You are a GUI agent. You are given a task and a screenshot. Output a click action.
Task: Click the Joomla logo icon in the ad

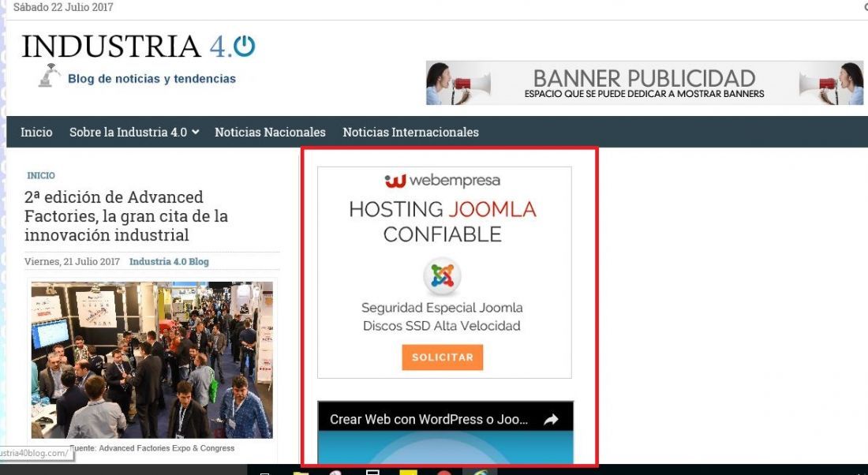point(443,275)
